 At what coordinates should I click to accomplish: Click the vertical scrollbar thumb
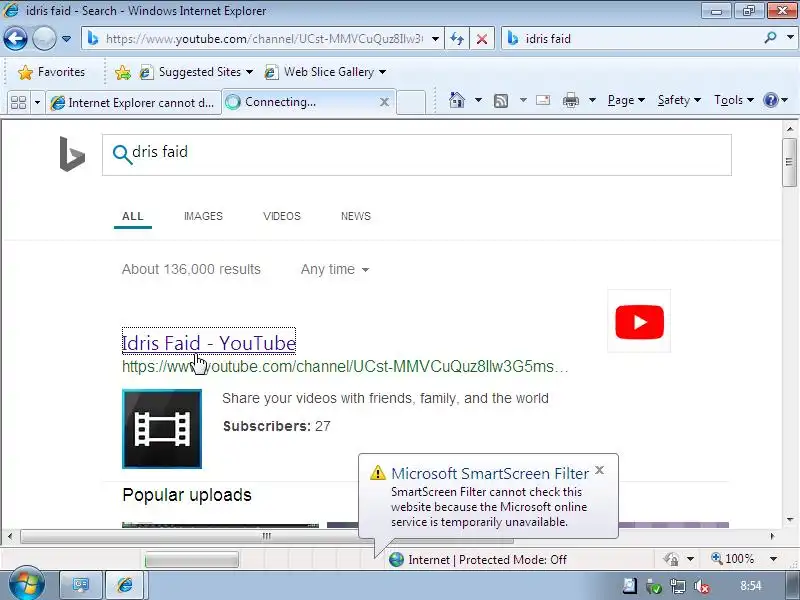point(789,162)
